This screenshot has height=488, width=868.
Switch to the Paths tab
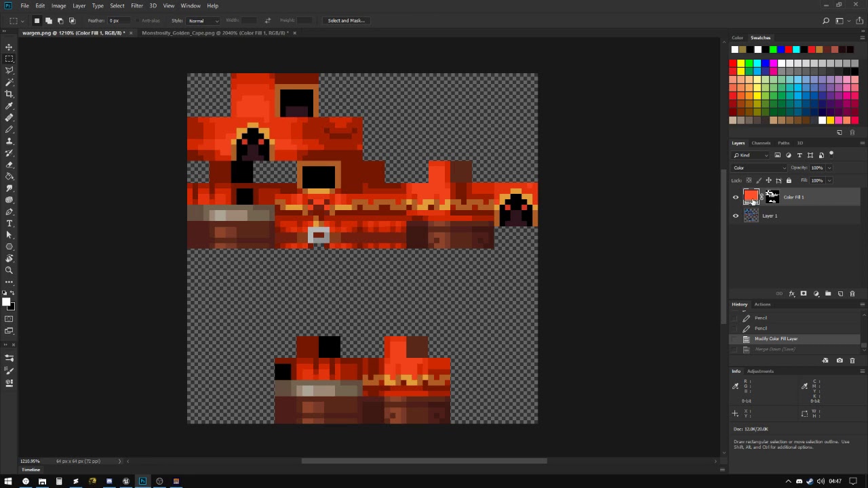[x=783, y=143]
